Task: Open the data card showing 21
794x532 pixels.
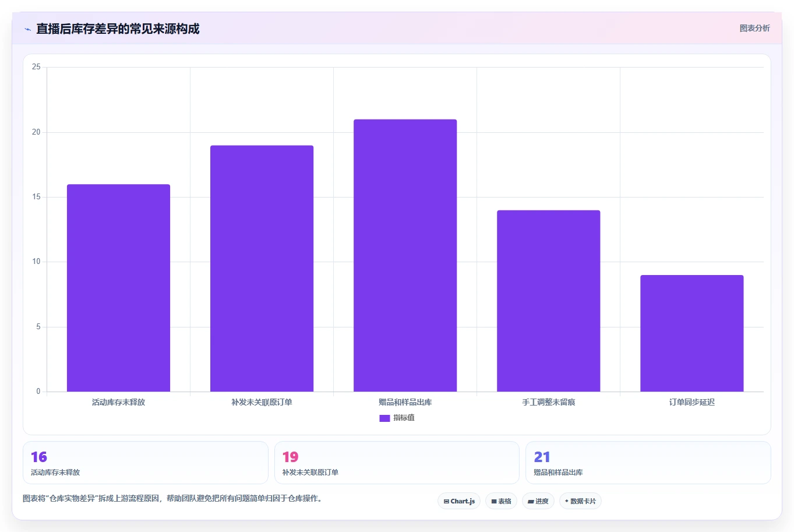Action: (648, 463)
